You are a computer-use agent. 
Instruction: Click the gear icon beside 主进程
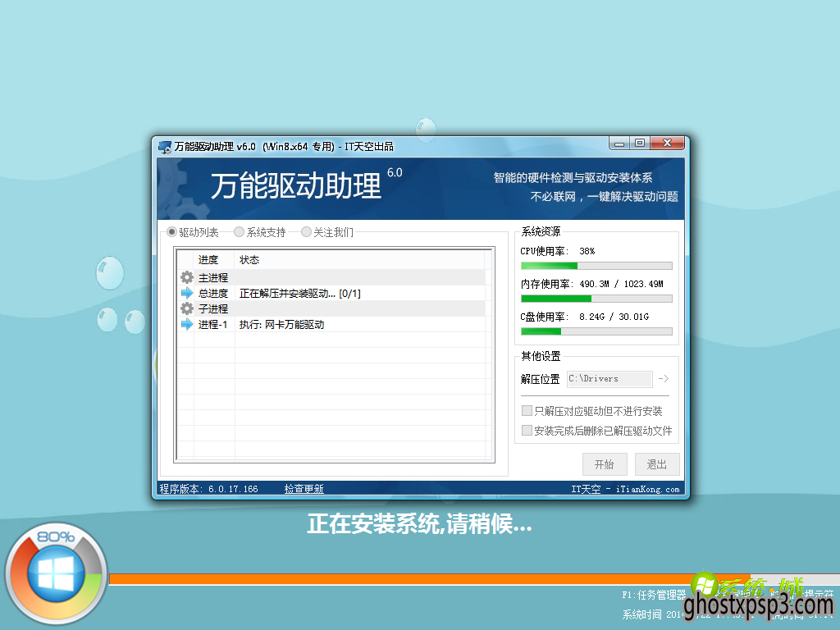(187, 277)
